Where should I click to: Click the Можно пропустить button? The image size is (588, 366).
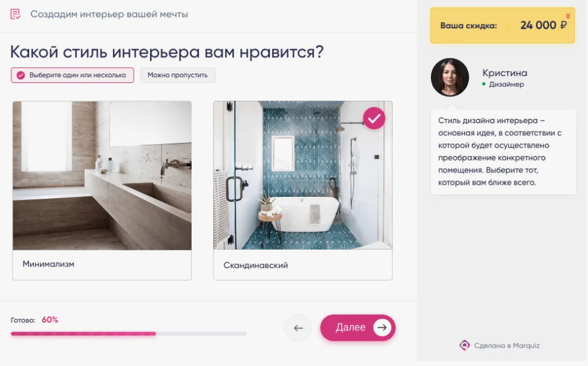(x=178, y=75)
